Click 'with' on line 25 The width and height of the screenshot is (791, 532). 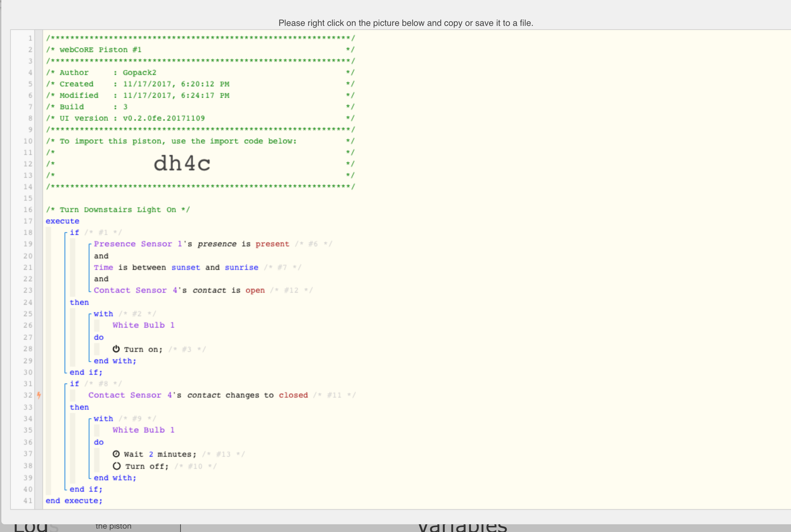104,314
